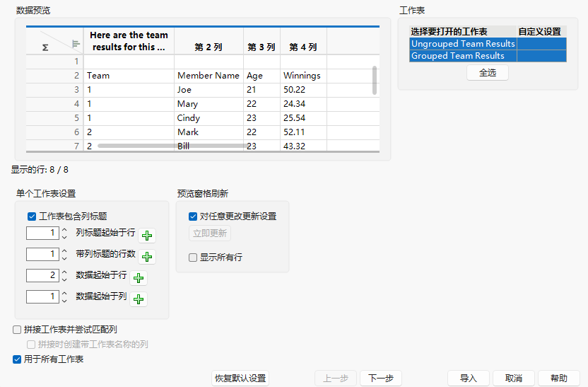Click the 数据起始于列 number field
This screenshot has width=588, height=387.
click(42, 296)
